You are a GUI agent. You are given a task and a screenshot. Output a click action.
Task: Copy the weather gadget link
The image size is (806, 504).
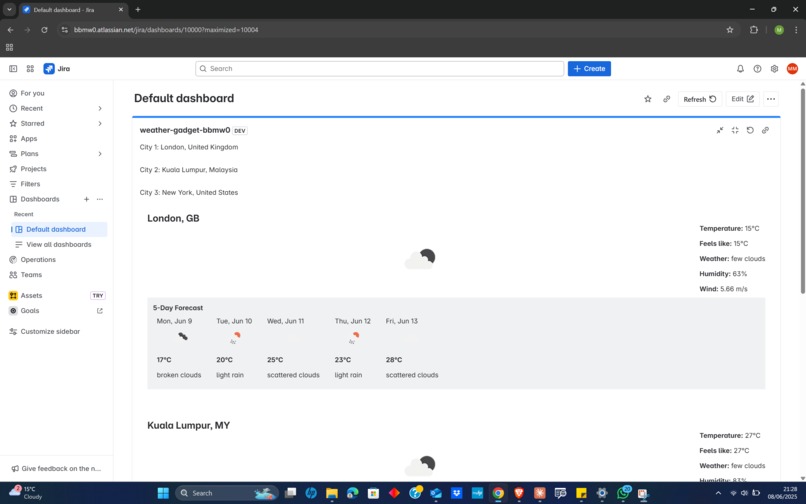(765, 130)
